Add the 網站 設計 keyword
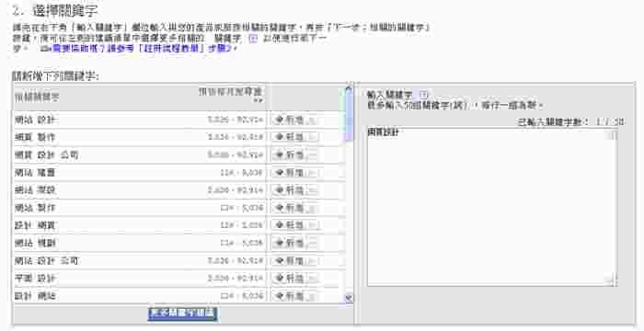This screenshot has height=331, width=644. [295, 120]
